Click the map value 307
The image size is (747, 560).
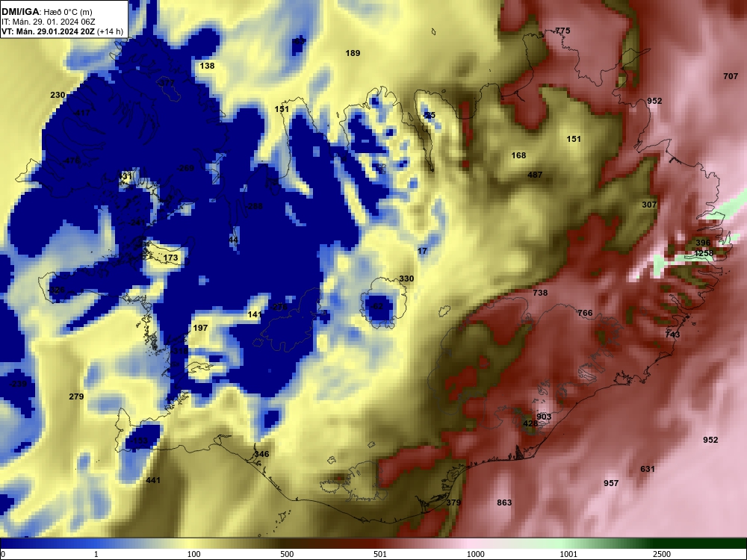pos(649,205)
